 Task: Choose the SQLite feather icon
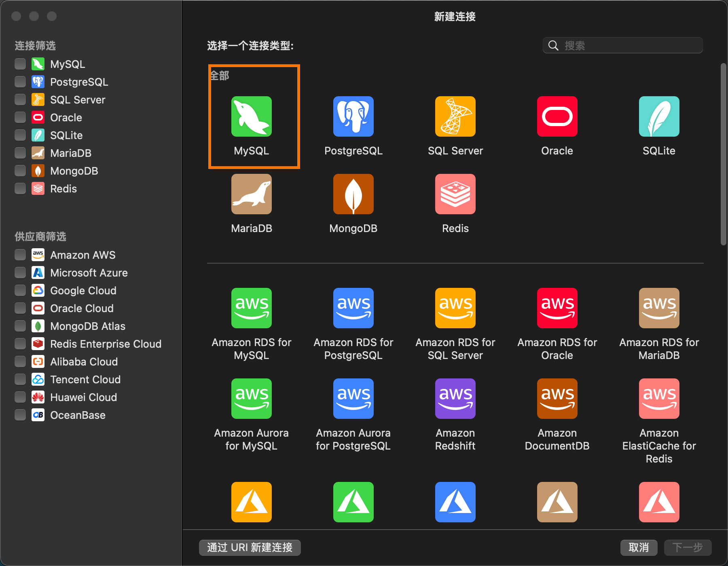[659, 116]
